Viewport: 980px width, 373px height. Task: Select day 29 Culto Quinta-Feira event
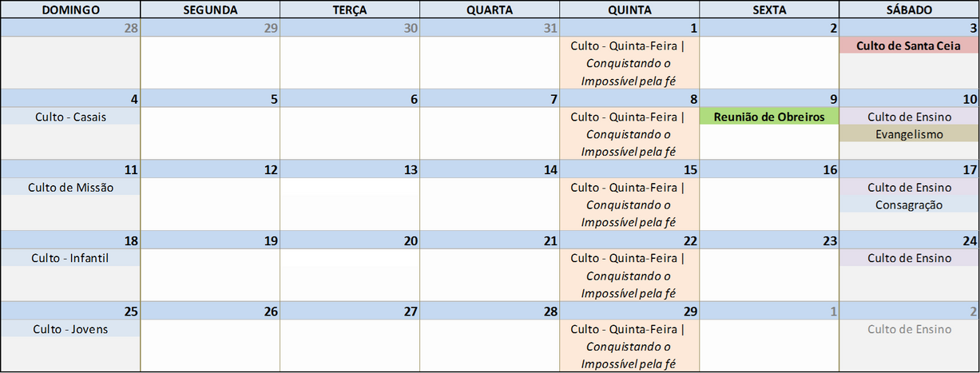[x=629, y=347]
